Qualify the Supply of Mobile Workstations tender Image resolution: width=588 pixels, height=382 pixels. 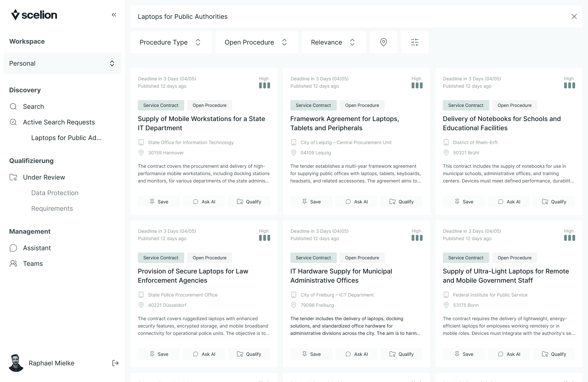[x=249, y=202]
